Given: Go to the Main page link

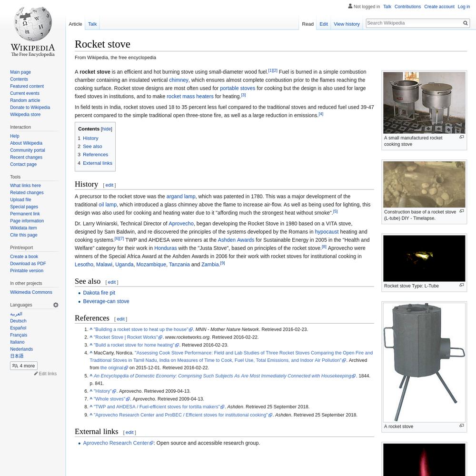Looking at the screenshot, I should pos(20,72).
